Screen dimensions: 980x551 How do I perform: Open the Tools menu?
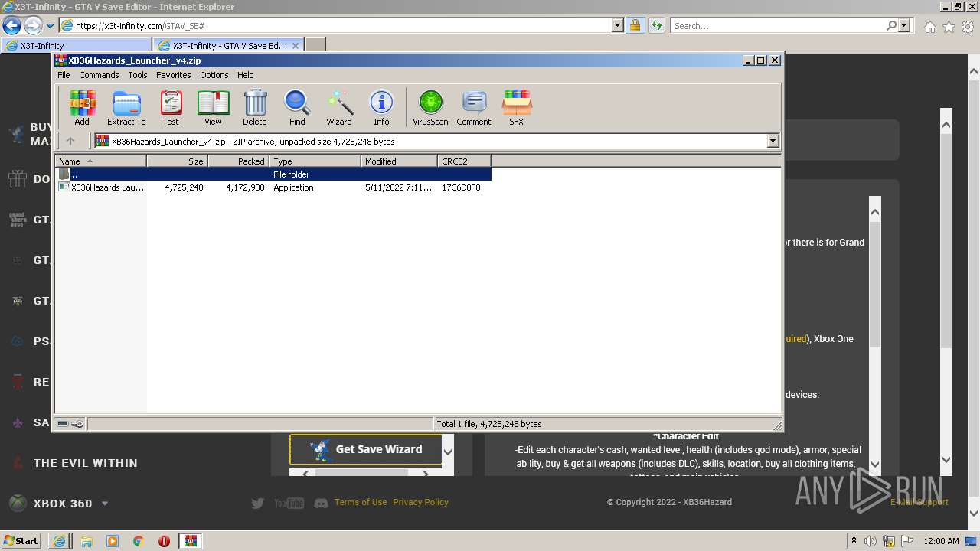pos(138,75)
